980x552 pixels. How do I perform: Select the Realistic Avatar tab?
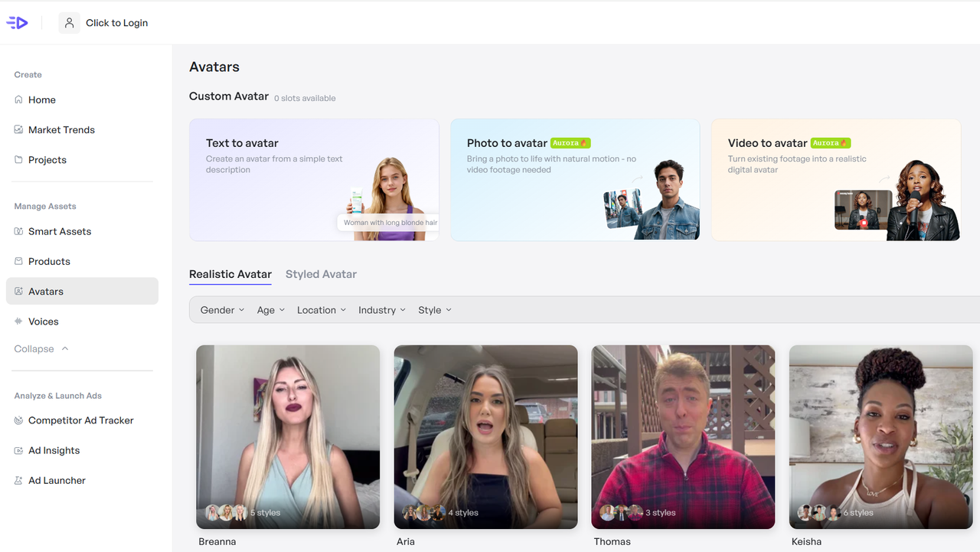coord(230,273)
